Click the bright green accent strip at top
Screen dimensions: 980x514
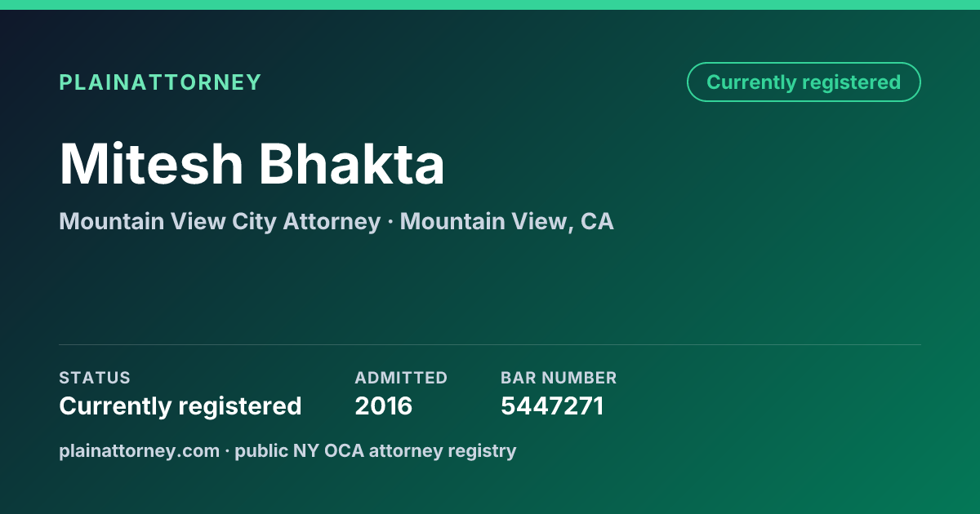[490, 5]
